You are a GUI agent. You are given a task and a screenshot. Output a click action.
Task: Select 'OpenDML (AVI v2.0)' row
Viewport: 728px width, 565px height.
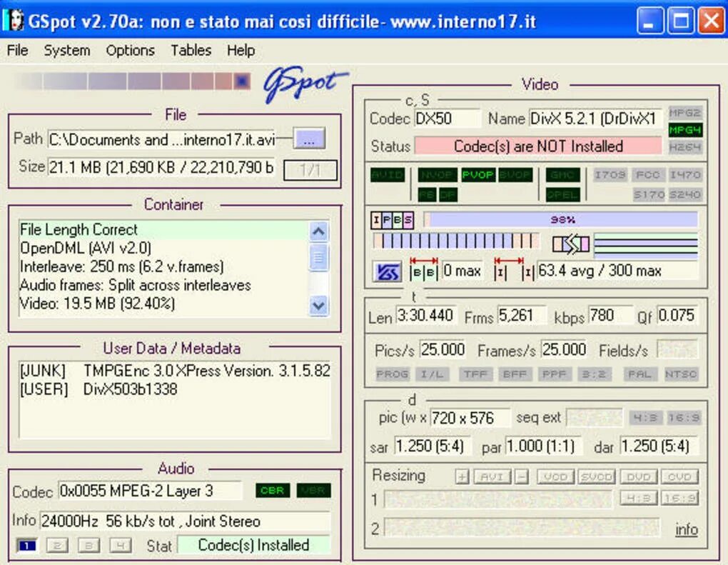[164, 248]
